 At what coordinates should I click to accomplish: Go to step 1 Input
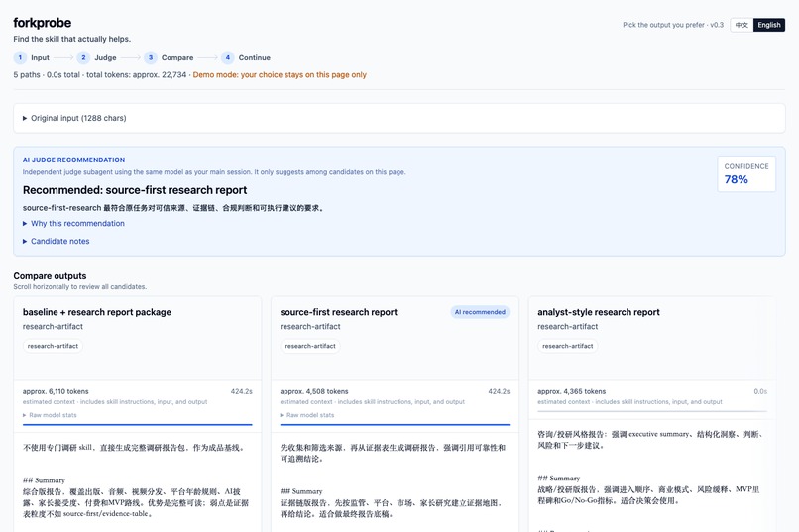(x=32, y=57)
